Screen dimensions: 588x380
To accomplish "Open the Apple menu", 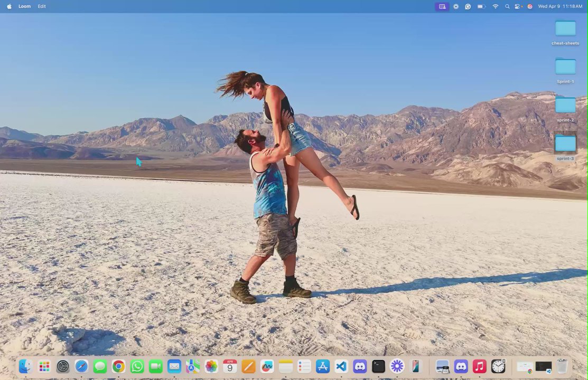I will tap(9, 6).
